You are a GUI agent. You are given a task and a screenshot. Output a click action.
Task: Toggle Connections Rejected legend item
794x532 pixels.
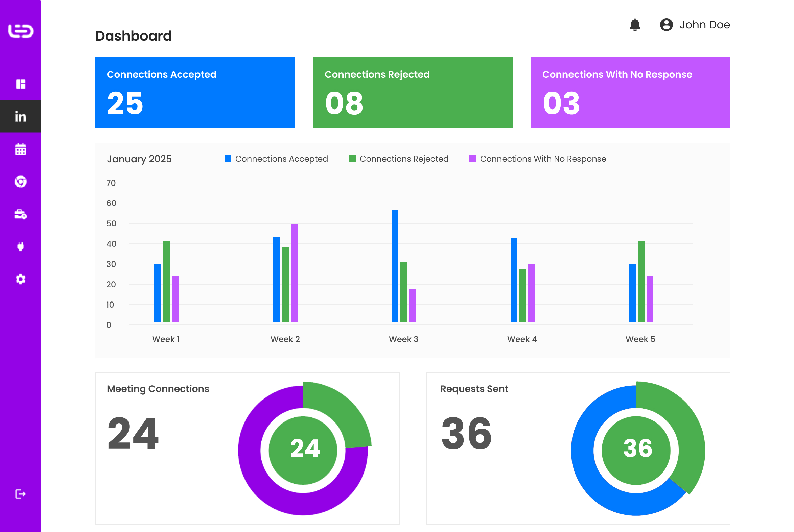tap(399, 159)
